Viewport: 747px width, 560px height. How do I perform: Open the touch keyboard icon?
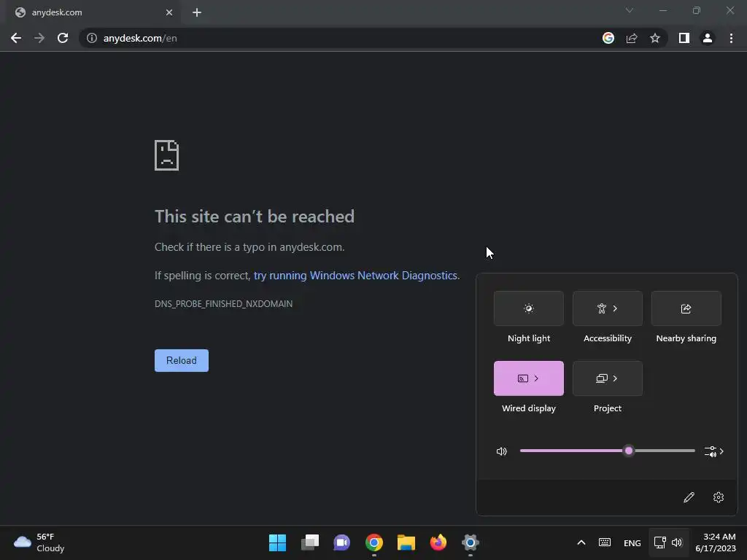[605, 542]
